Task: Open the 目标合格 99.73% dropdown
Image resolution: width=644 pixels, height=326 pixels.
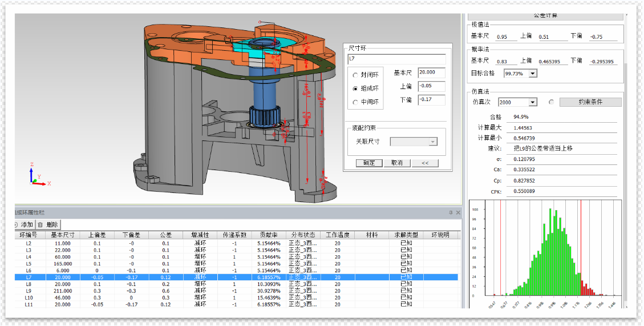Action: coord(533,73)
